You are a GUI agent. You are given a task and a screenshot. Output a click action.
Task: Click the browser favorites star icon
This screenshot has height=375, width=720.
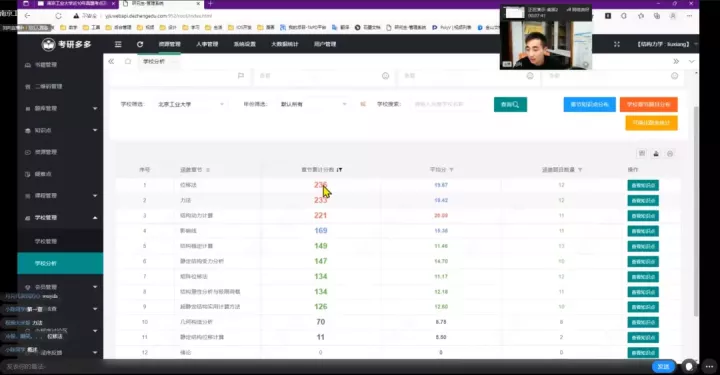tap(641, 16)
